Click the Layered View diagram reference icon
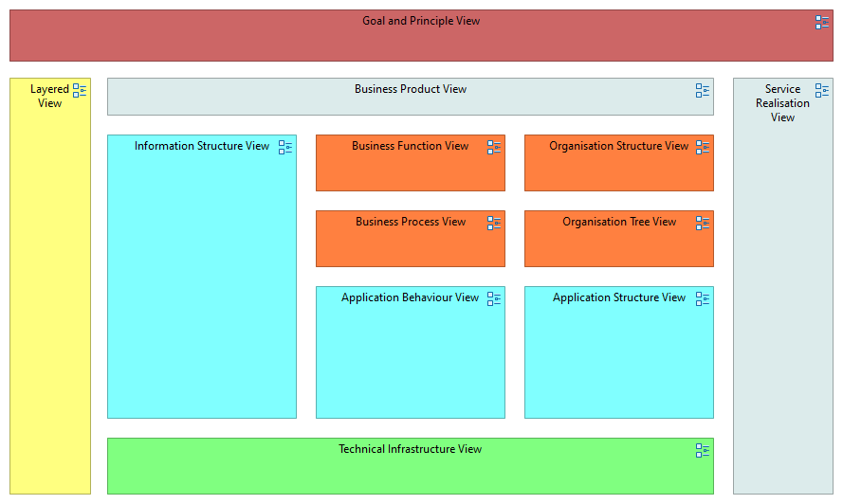Viewport: 843px width, 504px height. 80,91
